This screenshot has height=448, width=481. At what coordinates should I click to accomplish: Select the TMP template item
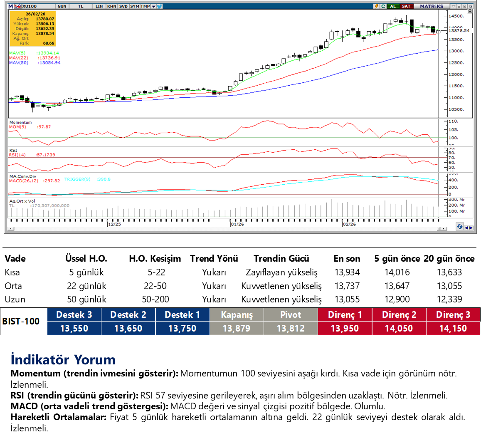click(x=145, y=6)
